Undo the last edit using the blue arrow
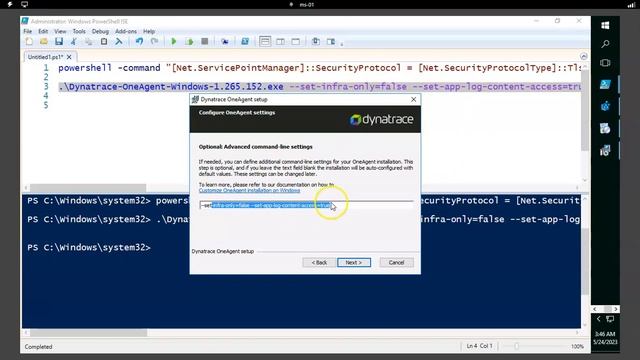 click(139, 42)
